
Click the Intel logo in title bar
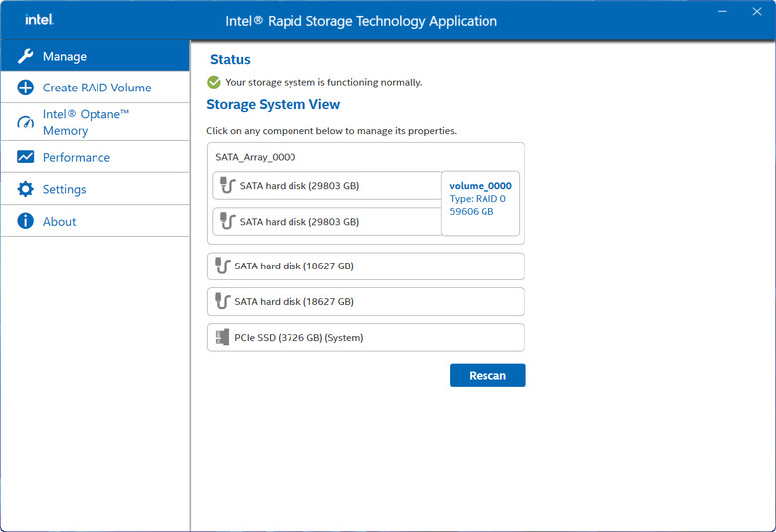pos(39,19)
